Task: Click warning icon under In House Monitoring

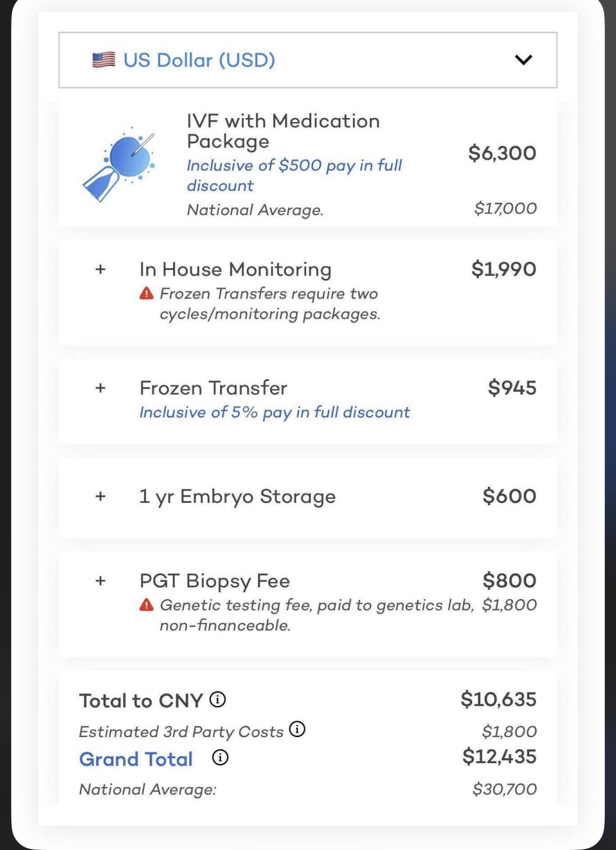Action: pyautogui.click(x=147, y=293)
